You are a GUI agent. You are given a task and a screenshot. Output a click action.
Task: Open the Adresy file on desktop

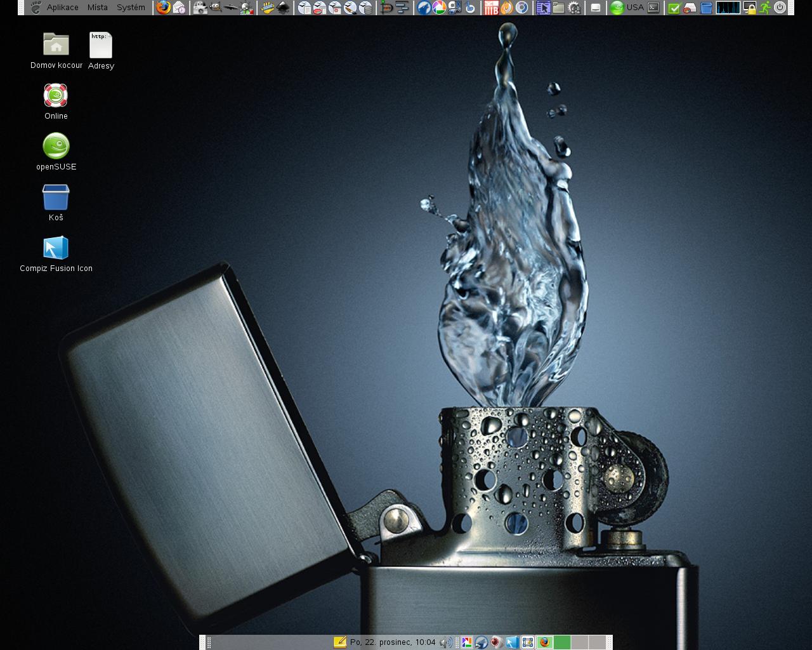[x=101, y=46]
